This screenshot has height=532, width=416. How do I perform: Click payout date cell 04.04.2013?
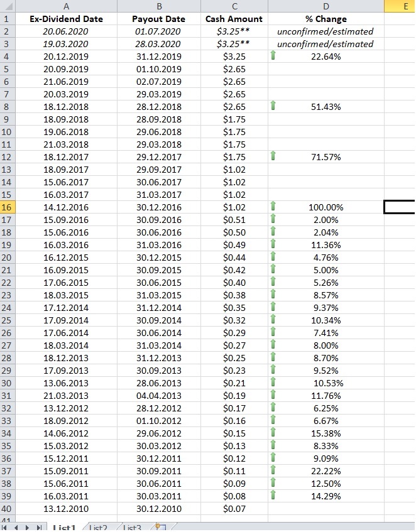click(x=158, y=396)
